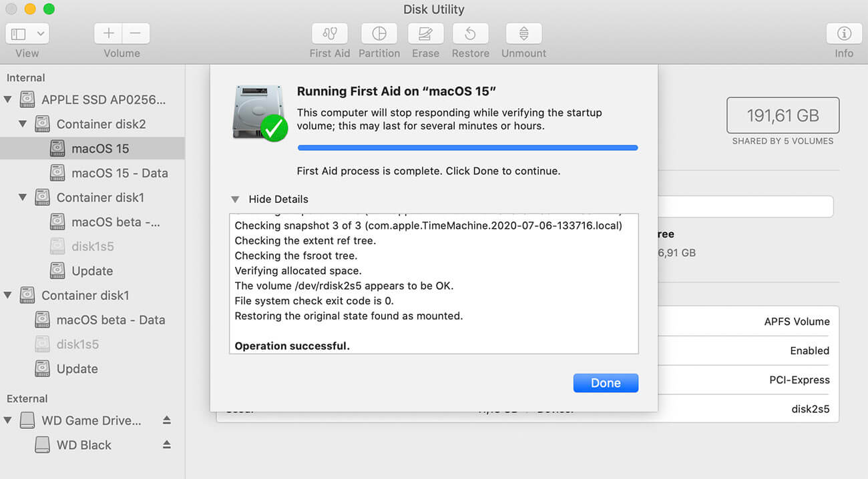The height and width of the screenshot is (479, 868).
Task: Click the First Aid progress bar
Action: click(x=467, y=147)
